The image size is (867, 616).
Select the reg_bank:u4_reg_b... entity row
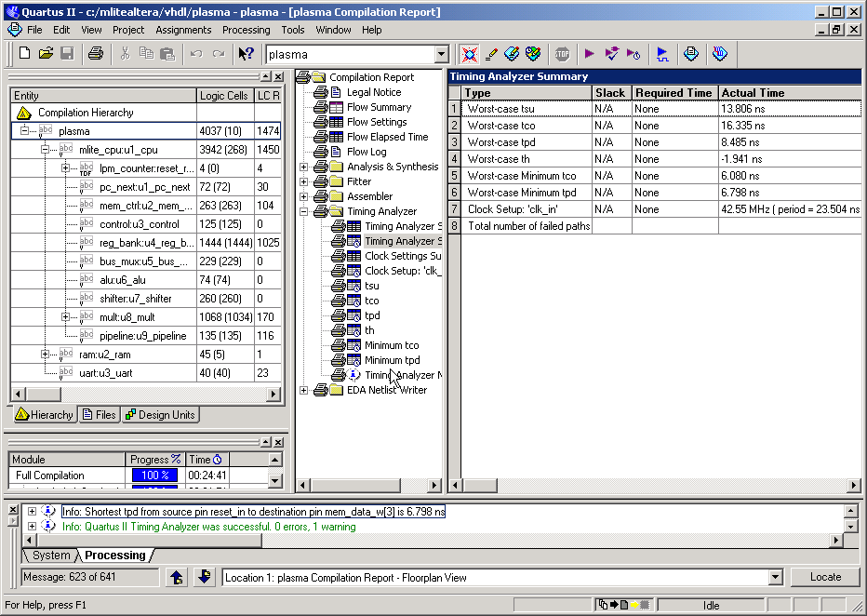tap(146, 243)
